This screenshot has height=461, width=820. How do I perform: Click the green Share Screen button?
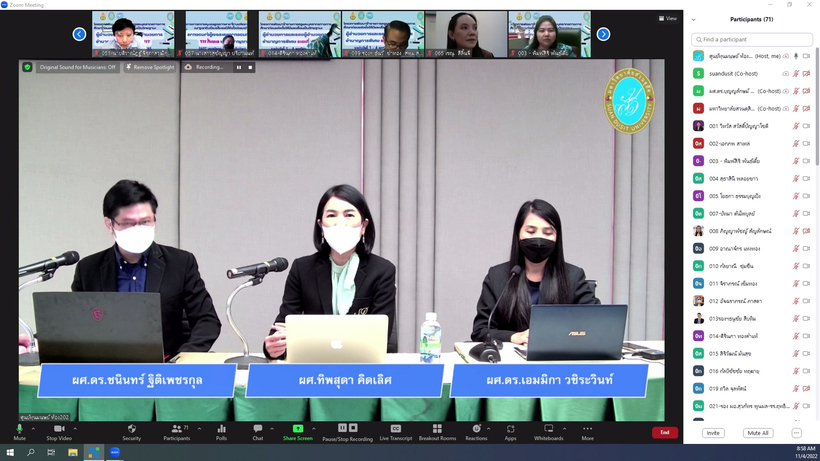point(298,432)
